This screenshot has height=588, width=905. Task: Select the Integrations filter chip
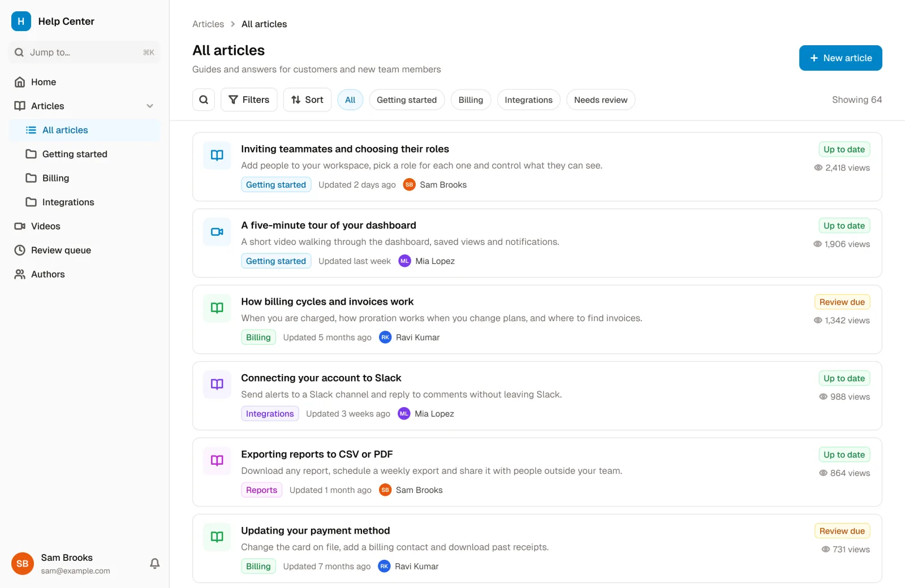click(x=528, y=100)
